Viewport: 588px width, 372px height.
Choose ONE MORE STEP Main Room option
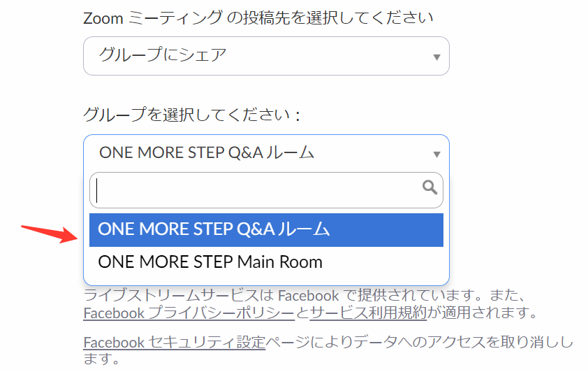coord(210,262)
